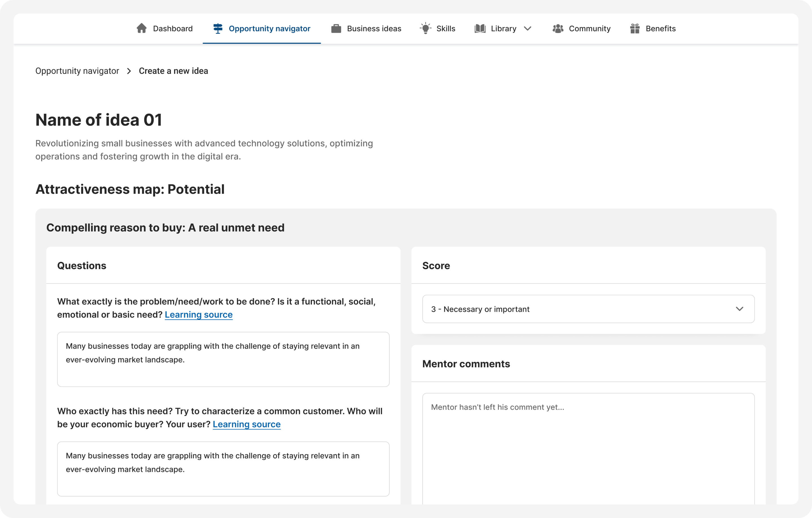This screenshot has height=518, width=812.
Task: Click the answer field under the customer question
Action: point(223,469)
